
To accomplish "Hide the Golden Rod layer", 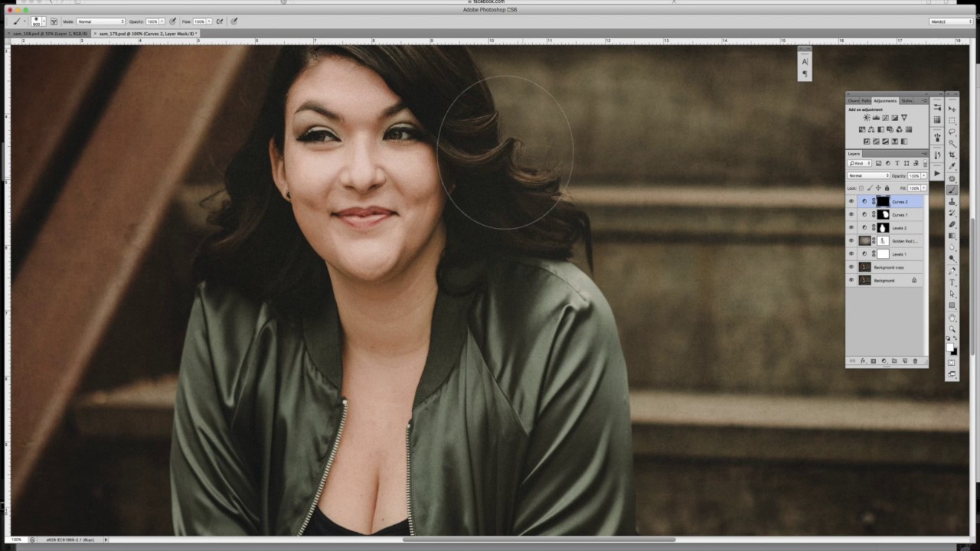I will click(x=851, y=241).
